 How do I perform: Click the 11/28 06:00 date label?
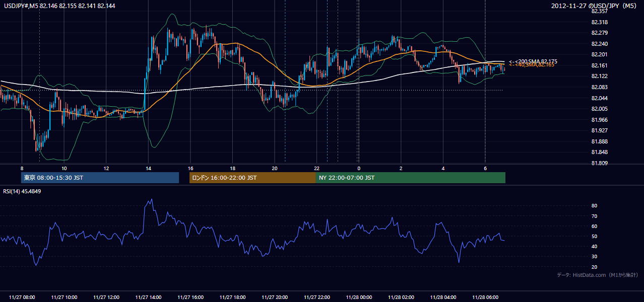point(485,297)
